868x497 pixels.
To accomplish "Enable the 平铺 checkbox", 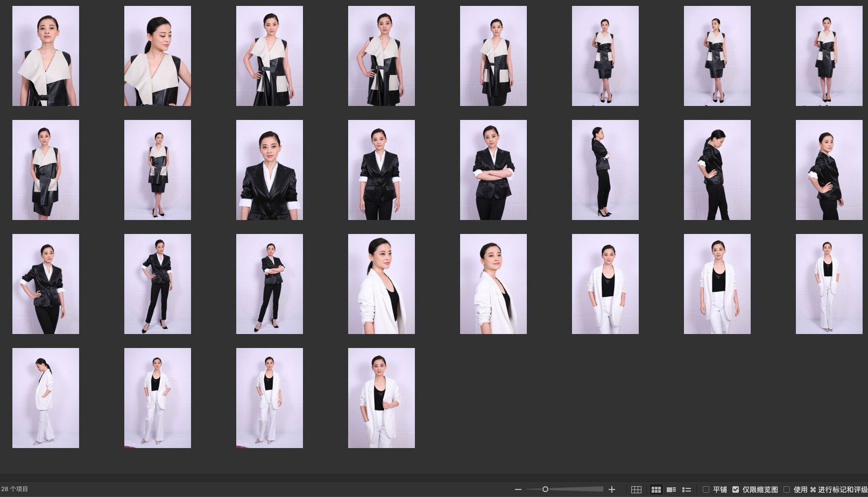I will pos(706,489).
